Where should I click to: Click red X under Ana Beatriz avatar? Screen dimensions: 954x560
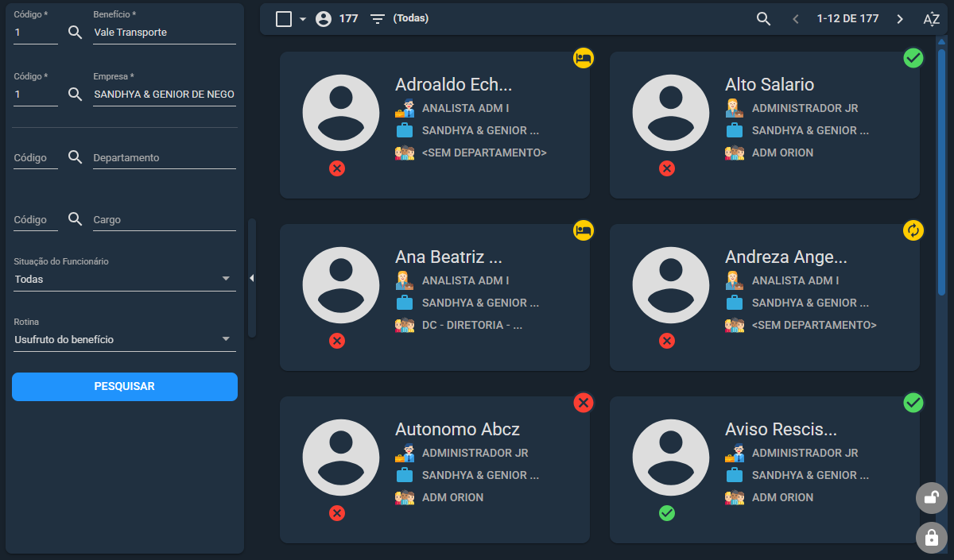coord(337,341)
